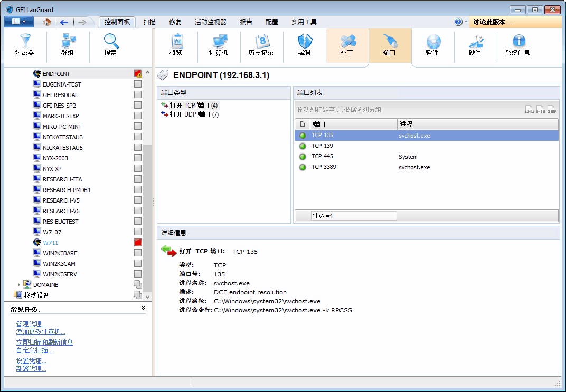Switch to the 修复 remediate tab

tap(175, 22)
